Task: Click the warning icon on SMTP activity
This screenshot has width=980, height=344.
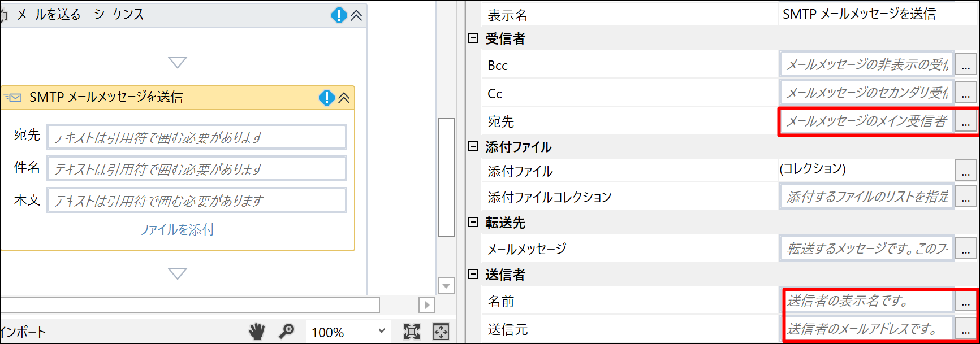Action: [327, 98]
